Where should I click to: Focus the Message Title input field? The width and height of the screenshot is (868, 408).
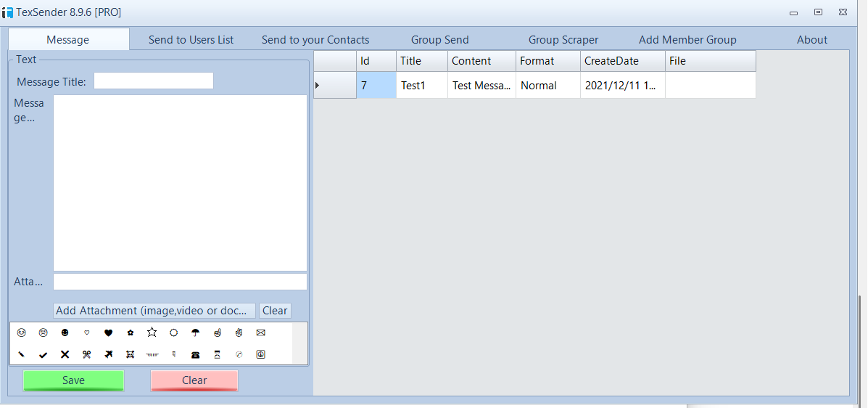click(x=154, y=81)
